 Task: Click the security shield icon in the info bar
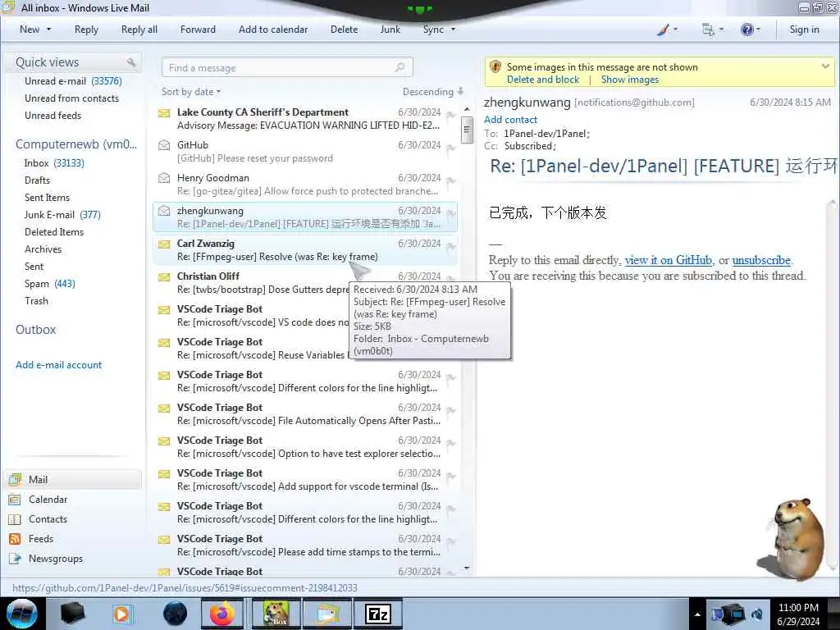pos(495,67)
